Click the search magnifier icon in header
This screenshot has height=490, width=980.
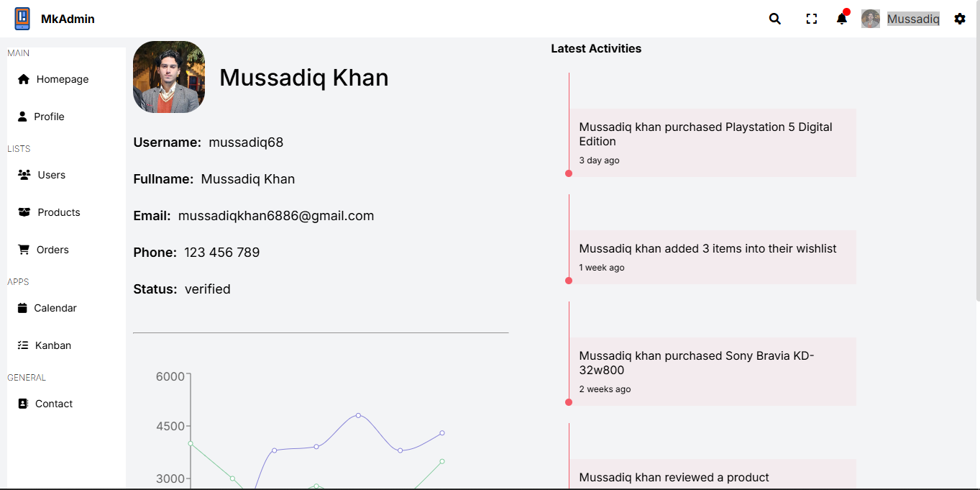tap(774, 19)
